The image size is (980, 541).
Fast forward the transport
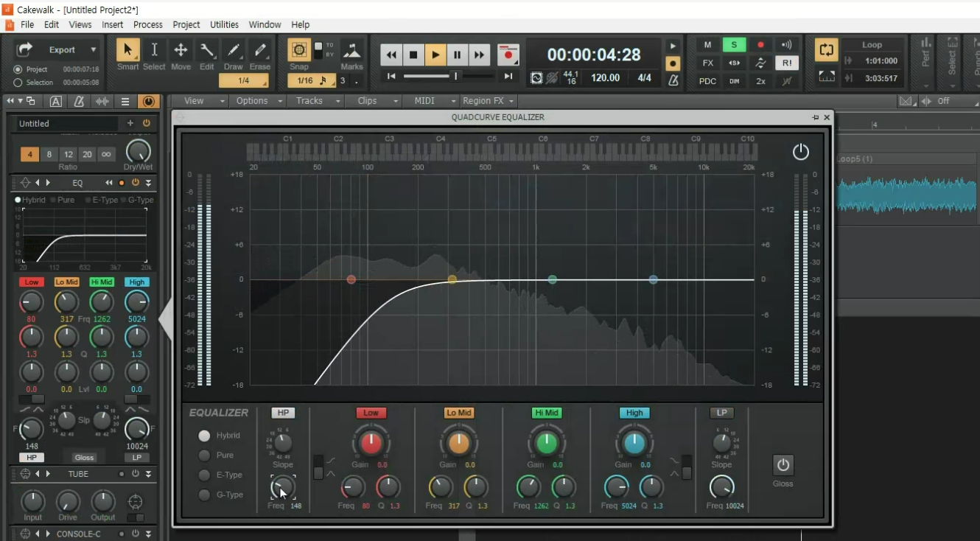click(479, 55)
